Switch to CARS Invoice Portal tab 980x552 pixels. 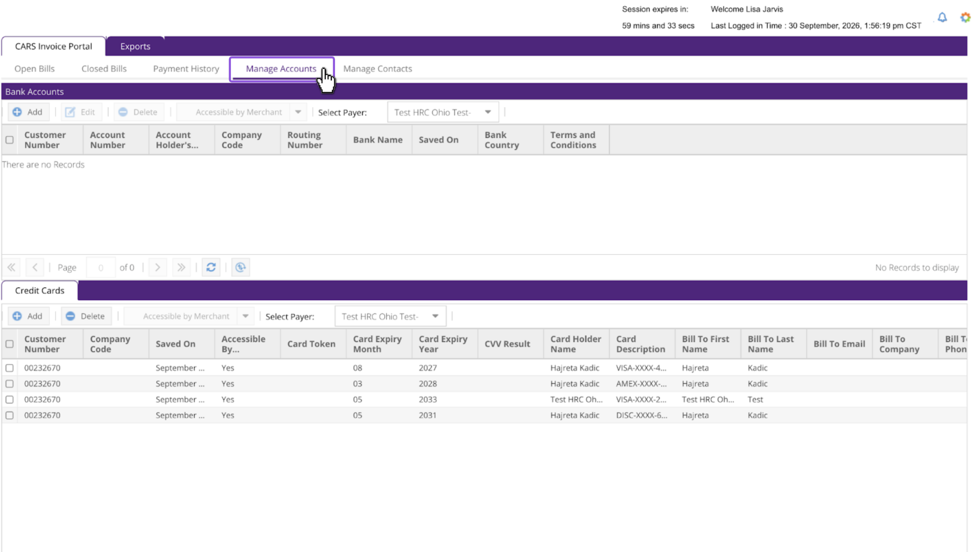pos(54,46)
